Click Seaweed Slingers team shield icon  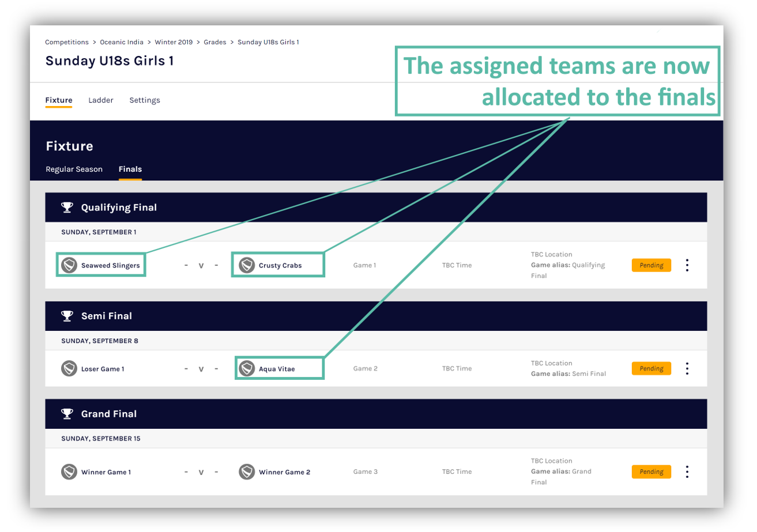tap(69, 265)
